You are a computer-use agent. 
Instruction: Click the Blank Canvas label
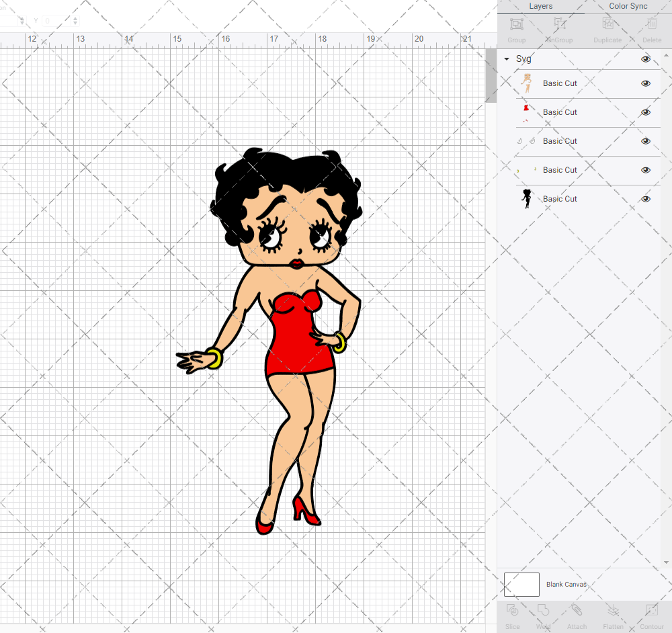[566, 585]
